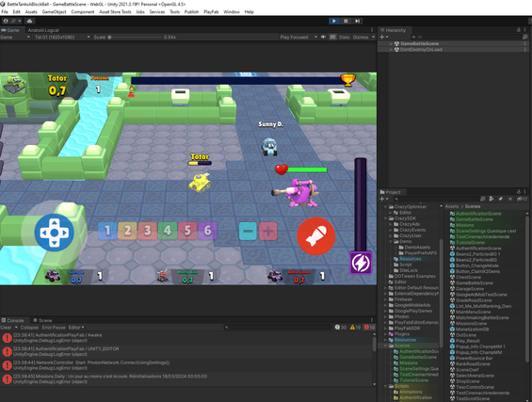Open the Window menu
This screenshot has height=402, width=532.
[x=232, y=12]
